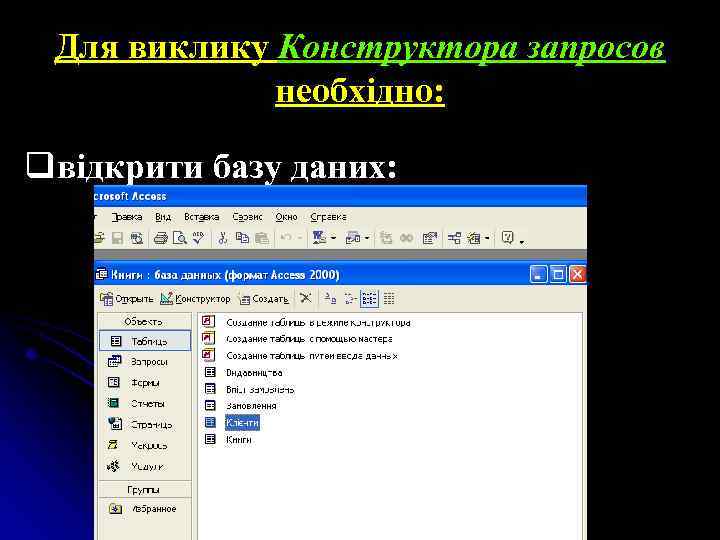Click the Открыть button
This screenshot has height=540, width=720.
[127, 299]
